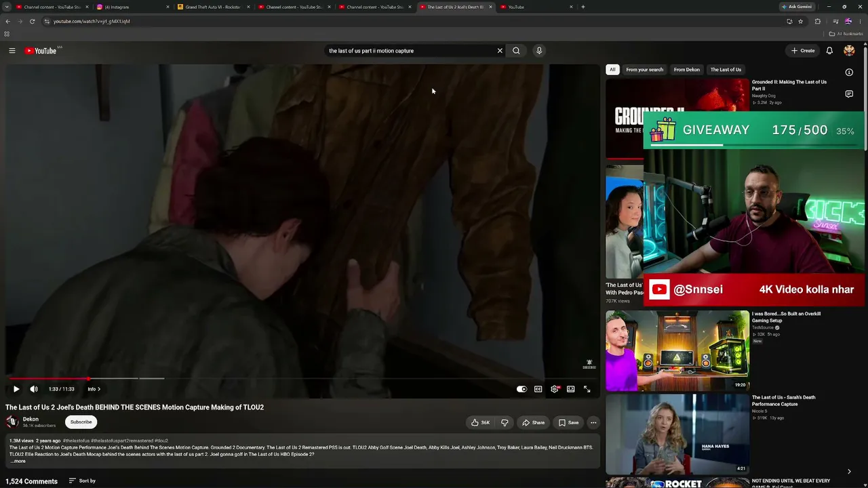Open the Grounded II making-of video title
The height and width of the screenshot is (488, 868).
pos(789,85)
